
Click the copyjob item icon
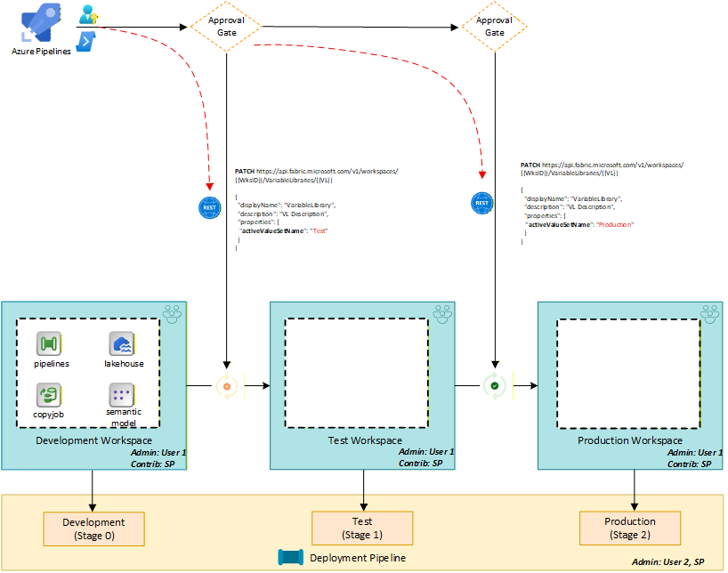[48, 395]
